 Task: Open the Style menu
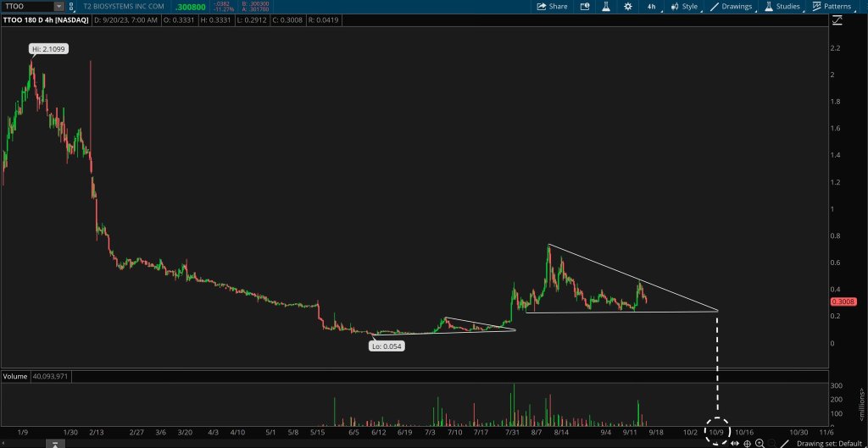685,7
